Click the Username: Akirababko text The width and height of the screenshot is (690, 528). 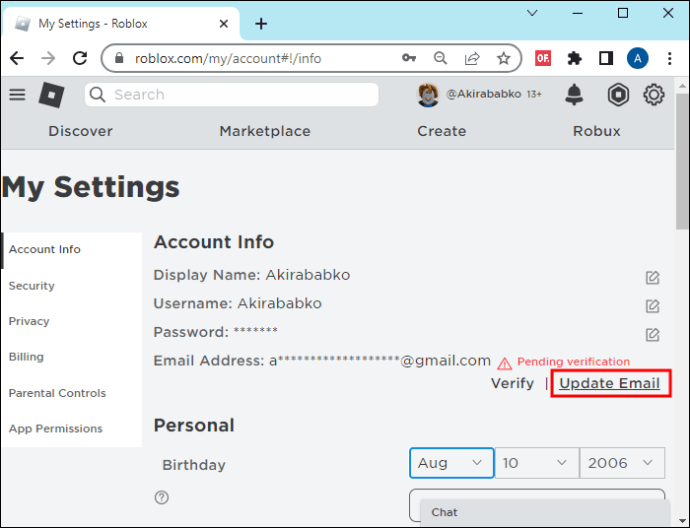click(238, 304)
